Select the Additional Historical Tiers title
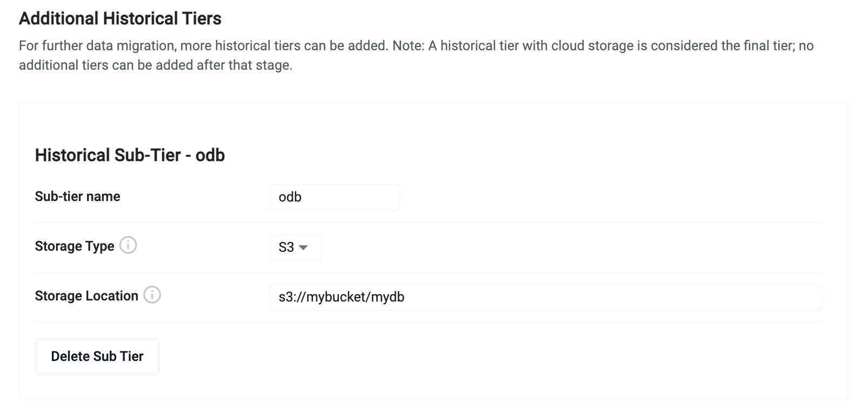 coord(120,18)
